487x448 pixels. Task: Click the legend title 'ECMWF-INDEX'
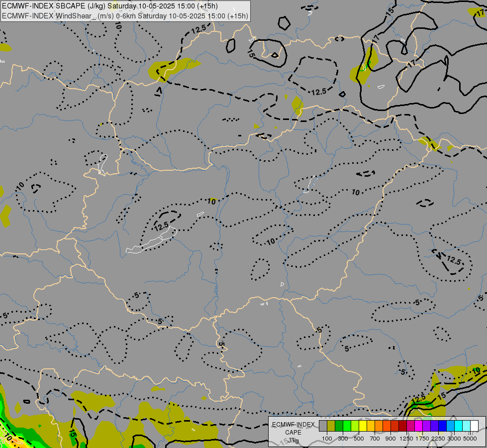(x=293, y=425)
